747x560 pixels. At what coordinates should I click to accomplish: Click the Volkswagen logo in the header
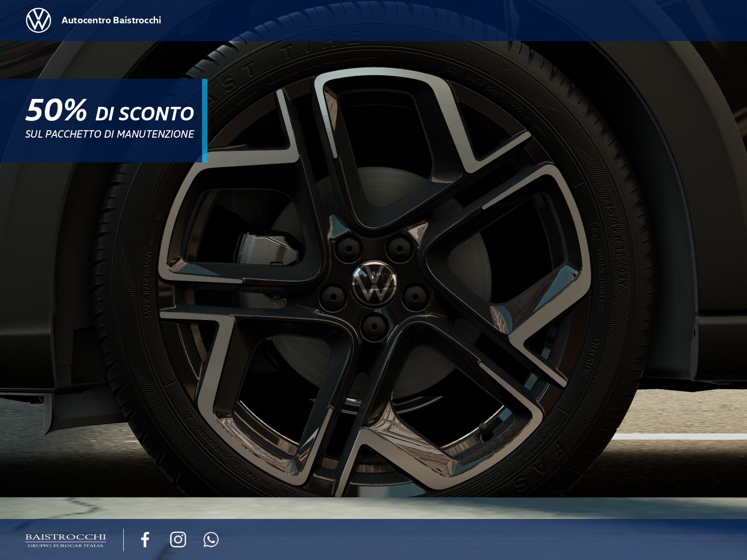click(x=38, y=20)
